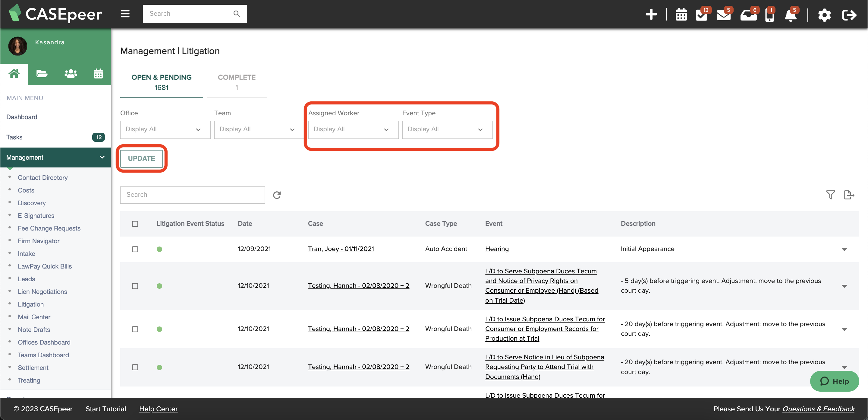Image resolution: width=868 pixels, height=420 pixels.
Task: Click the refresh table icon
Action: click(277, 195)
